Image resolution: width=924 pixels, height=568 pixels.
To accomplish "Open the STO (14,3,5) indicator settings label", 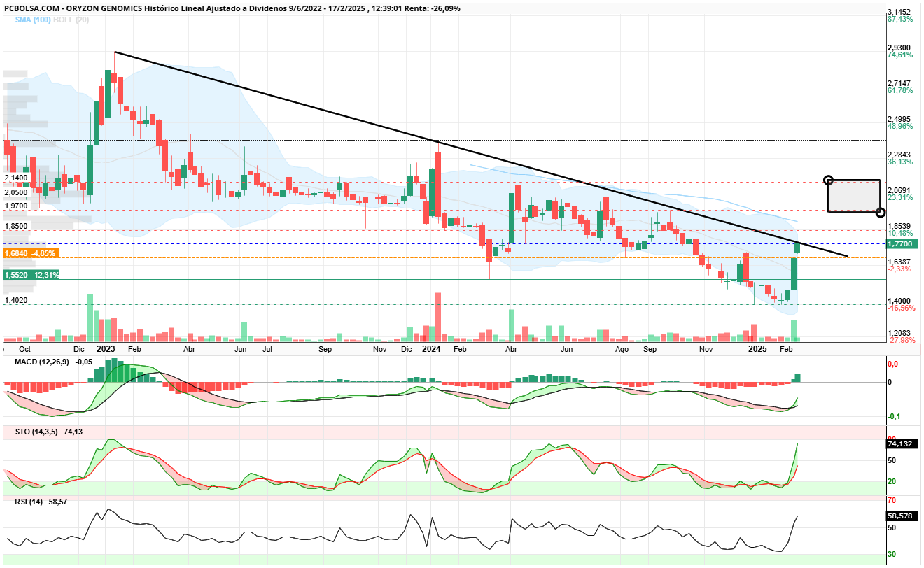I will (36, 432).
